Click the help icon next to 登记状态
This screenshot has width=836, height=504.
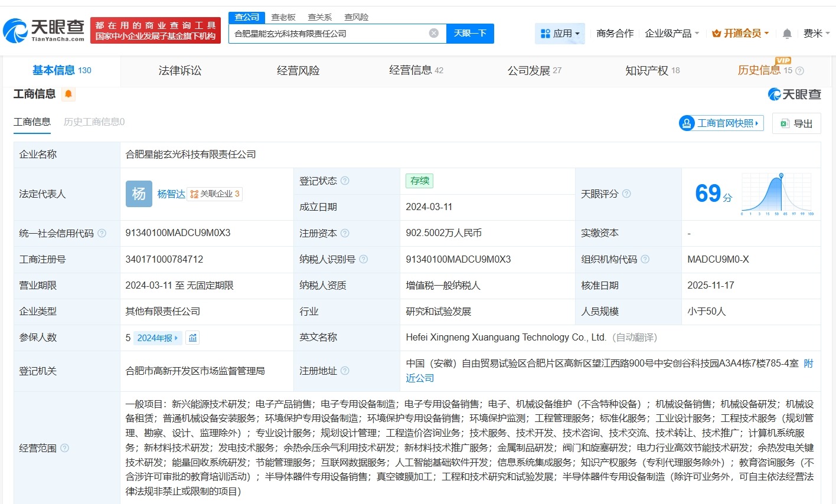346,181
